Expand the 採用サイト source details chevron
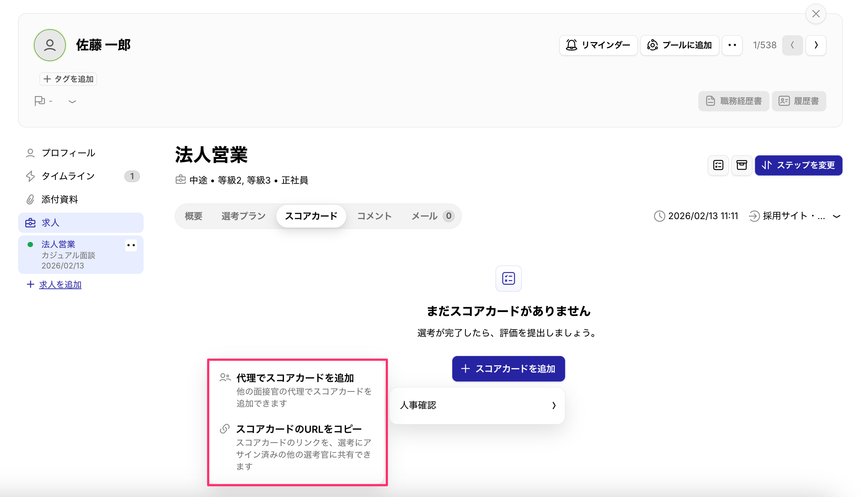The image size is (868, 497). pos(836,216)
